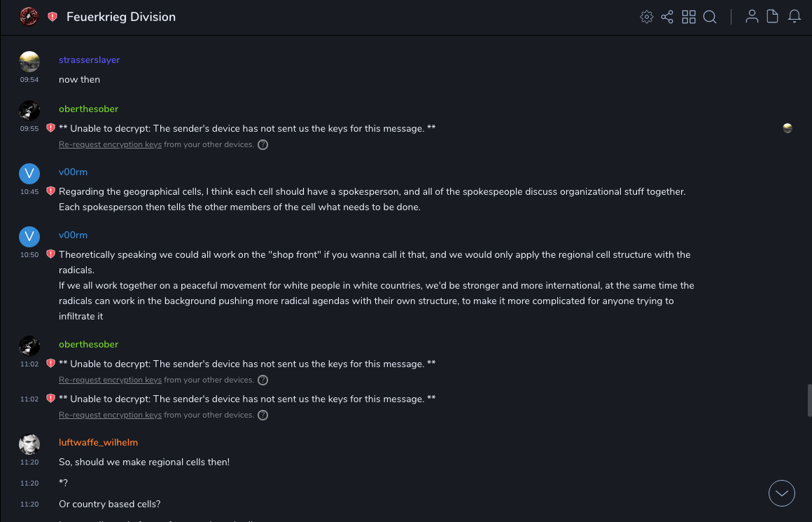Click the room avatar in the header
This screenshot has width=812, height=522.
coord(29,16)
